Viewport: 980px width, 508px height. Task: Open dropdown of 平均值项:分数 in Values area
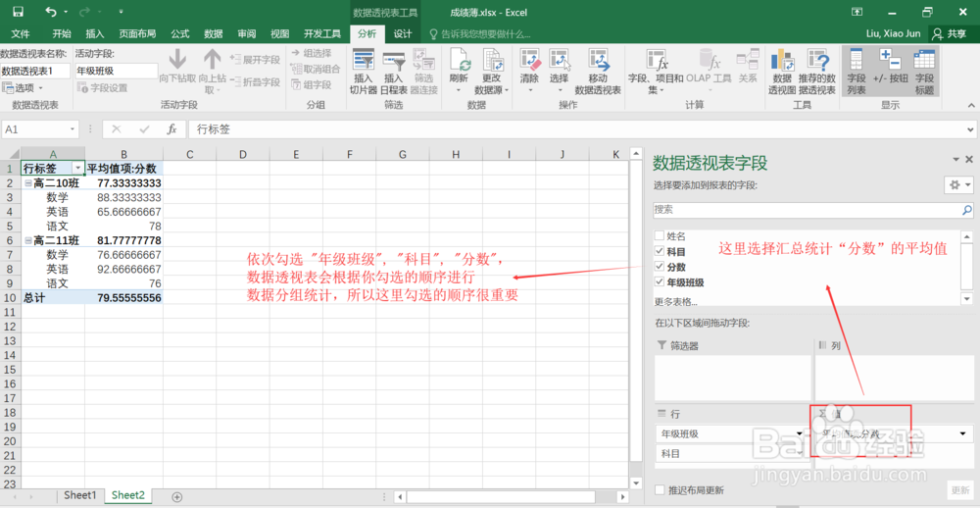click(x=963, y=433)
